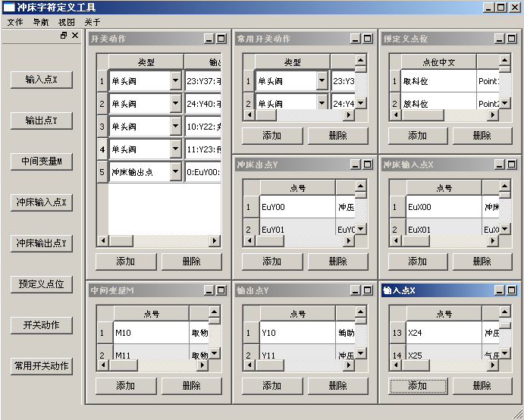Open the 文件 menu
Viewport: 524px width, 420px height.
(x=15, y=22)
